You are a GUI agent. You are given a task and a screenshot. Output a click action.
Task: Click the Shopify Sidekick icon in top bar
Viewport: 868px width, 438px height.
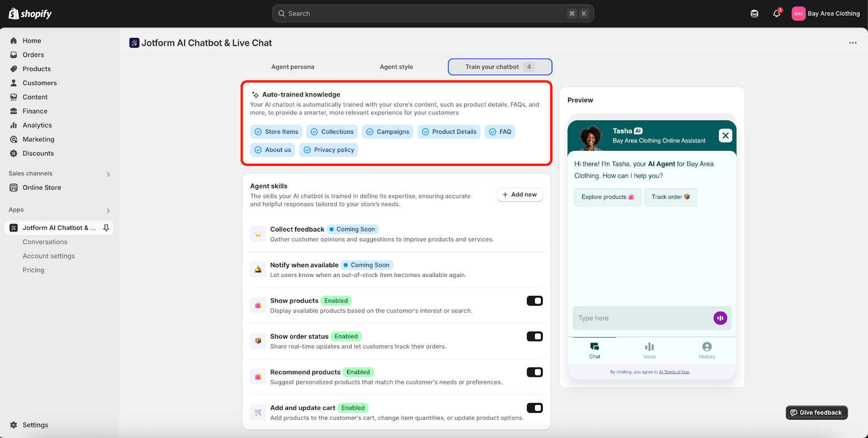point(754,14)
